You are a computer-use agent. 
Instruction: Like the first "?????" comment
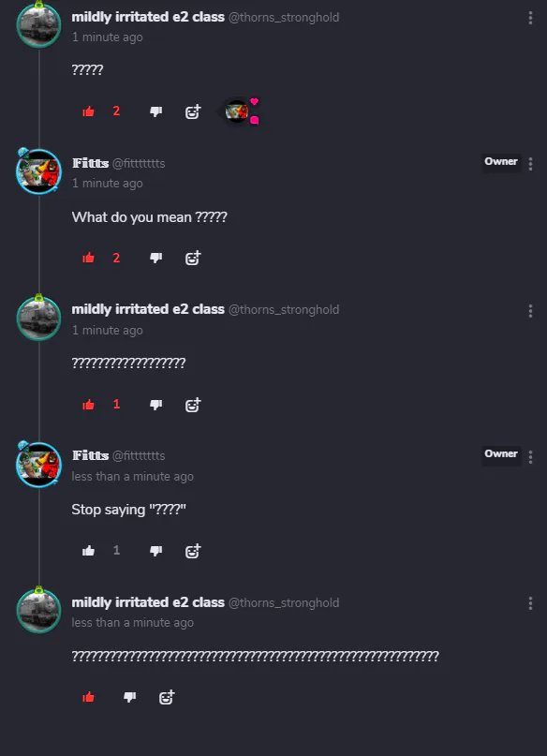[89, 111]
